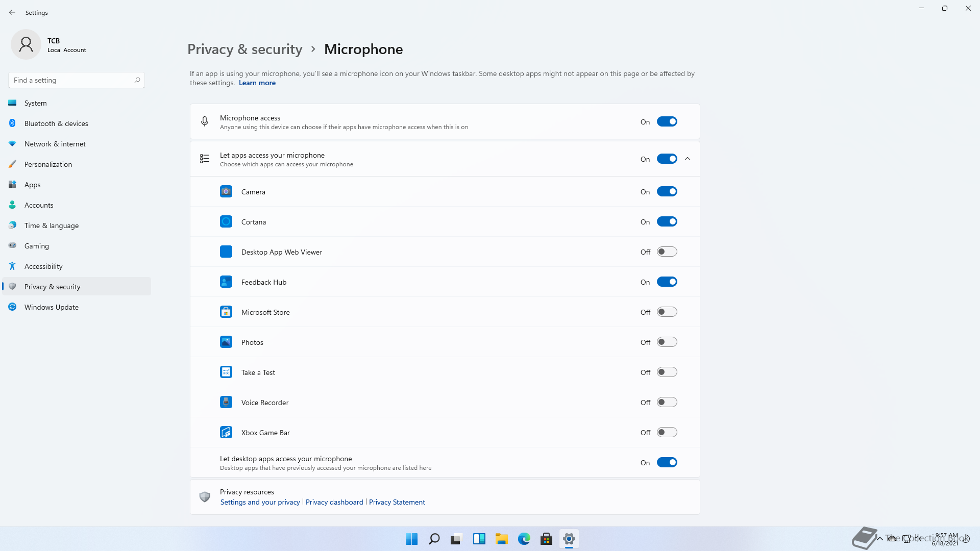Image resolution: width=980 pixels, height=551 pixels.
Task: Disable microphone for Feedback Hub
Action: (667, 282)
